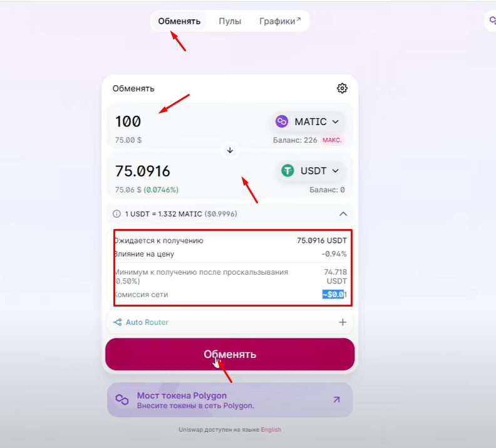Click the partial network icon at top right
Screen dimensions: 496x448
tap(492, 21)
